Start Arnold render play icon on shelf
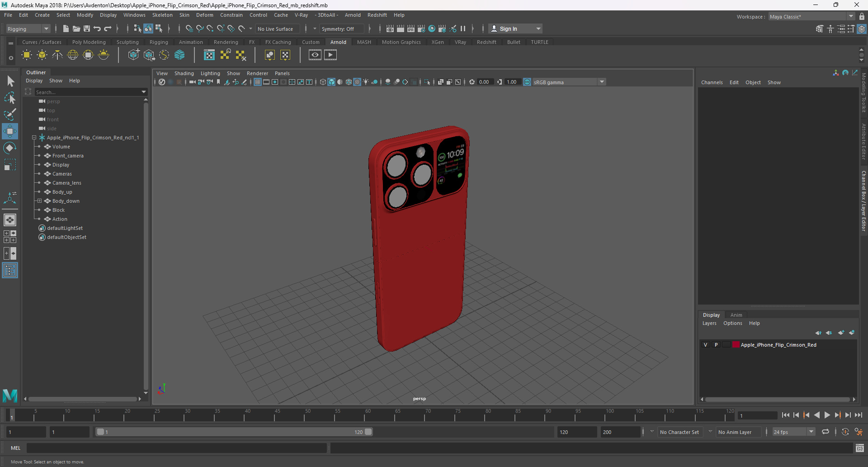Screen dimensions: 868x467 point(330,55)
